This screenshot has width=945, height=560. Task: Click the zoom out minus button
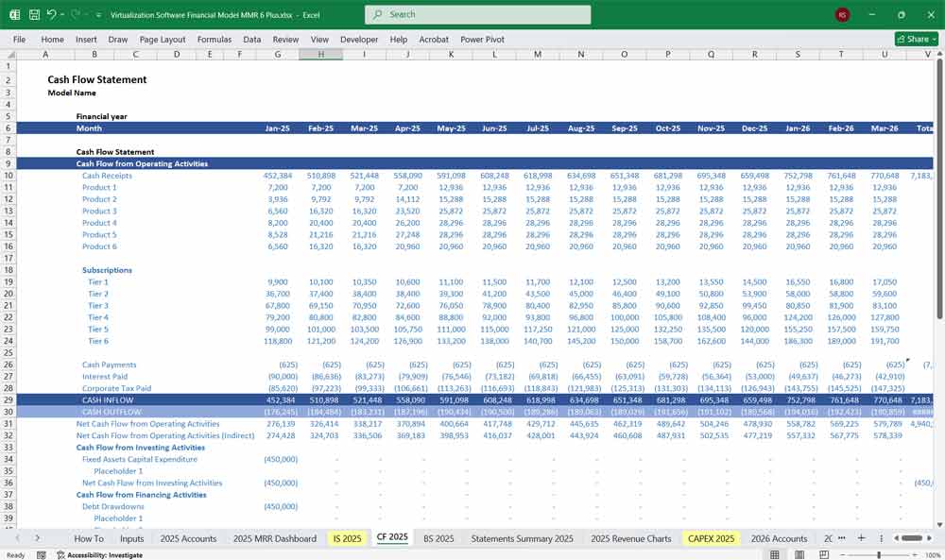843,554
